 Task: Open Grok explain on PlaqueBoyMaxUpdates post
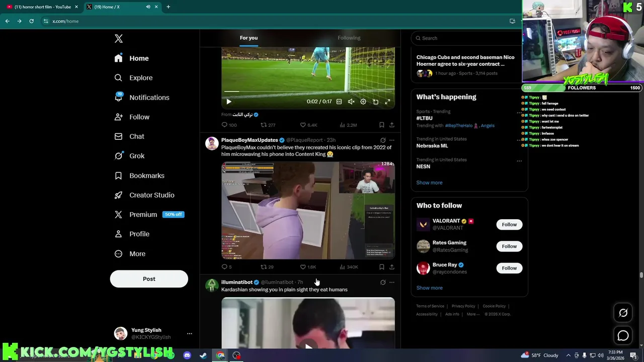(x=383, y=140)
